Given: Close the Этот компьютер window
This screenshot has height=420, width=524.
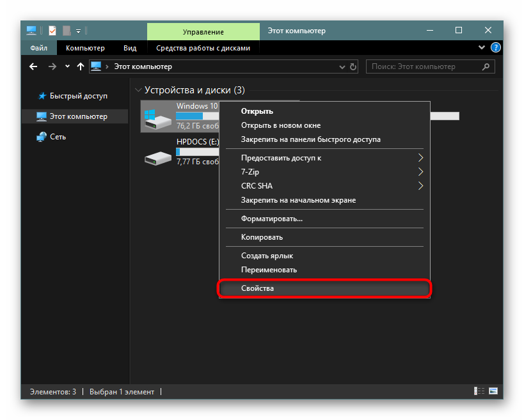Looking at the screenshot, I should 488,31.
